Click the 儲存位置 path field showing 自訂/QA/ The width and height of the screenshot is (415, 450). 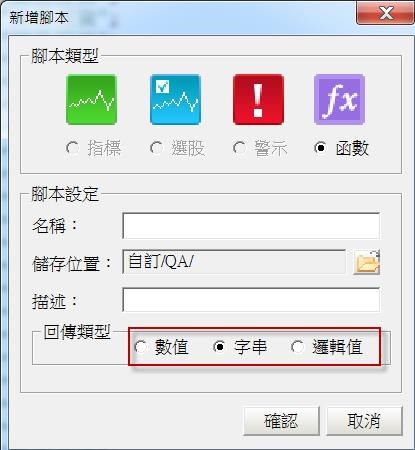[x=234, y=262]
